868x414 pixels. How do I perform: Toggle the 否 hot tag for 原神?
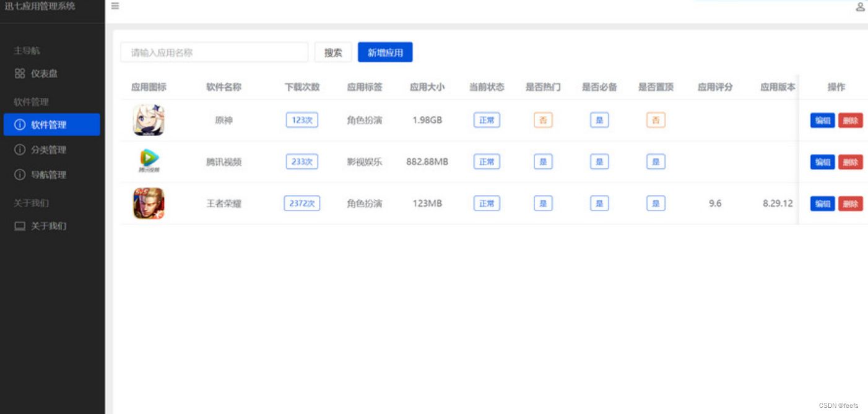coord(543,120)
